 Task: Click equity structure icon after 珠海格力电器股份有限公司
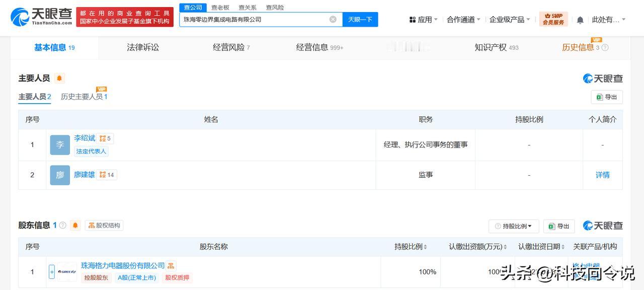point(171,266)
